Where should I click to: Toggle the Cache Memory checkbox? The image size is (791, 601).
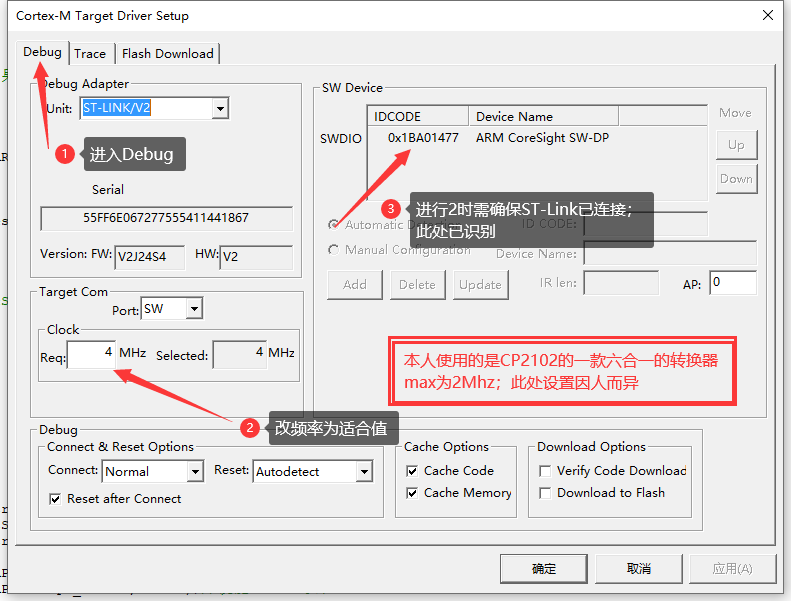pyautogui.click(x=412, y=493)
